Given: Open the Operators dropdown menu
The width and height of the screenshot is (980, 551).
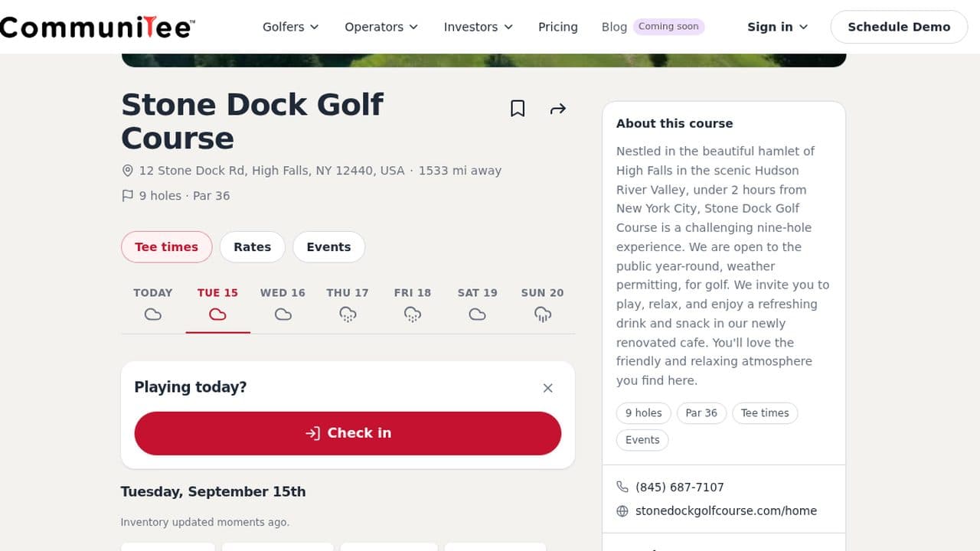Looking at the screenshot, I should pyautogui.click(x=381, y=27).
